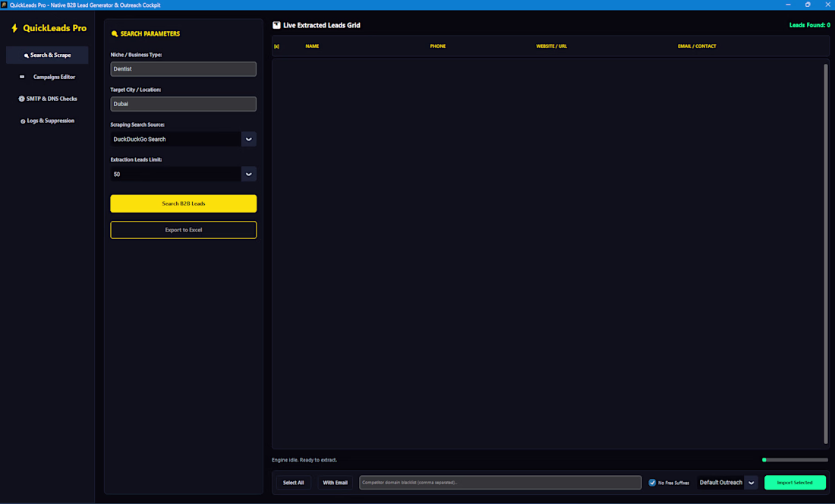Click the WEBSITE / URL column header

tap(551, 46)
